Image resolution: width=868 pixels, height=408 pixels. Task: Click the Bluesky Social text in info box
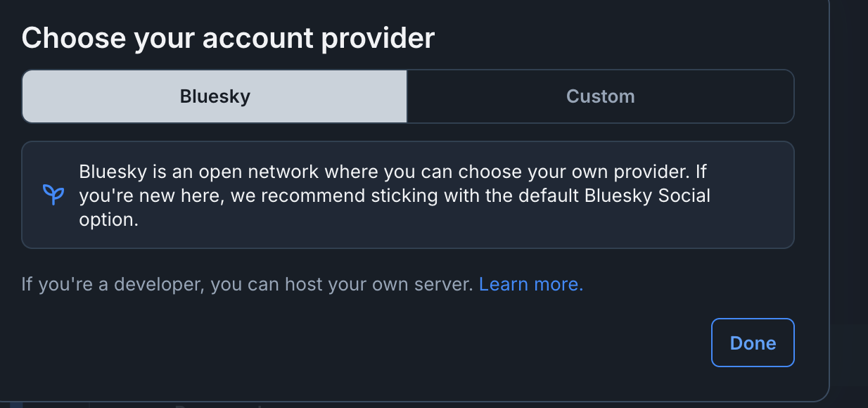tap(647, 196)
